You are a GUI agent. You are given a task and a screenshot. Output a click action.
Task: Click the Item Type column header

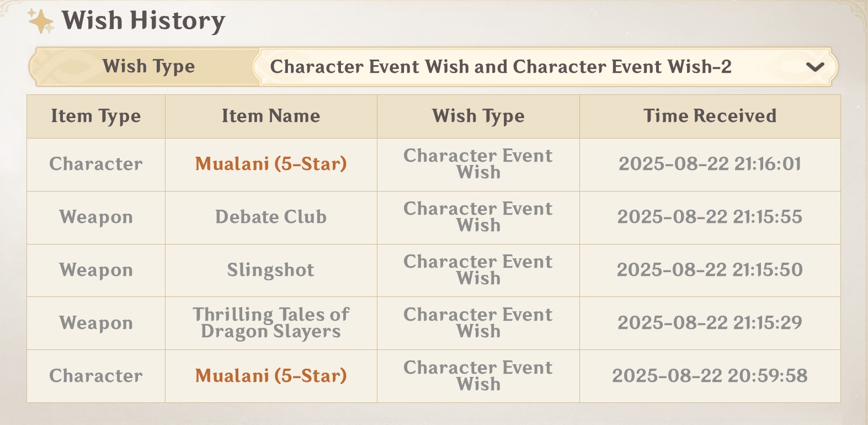tap(96, 116)
